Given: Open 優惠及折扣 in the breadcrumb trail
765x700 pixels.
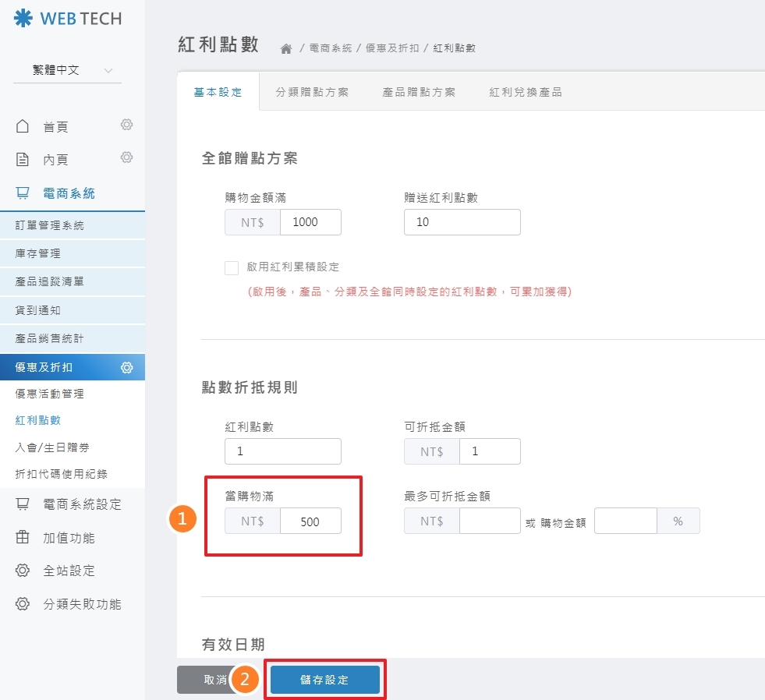Looking at the screenshot, I should coord(391,48).
